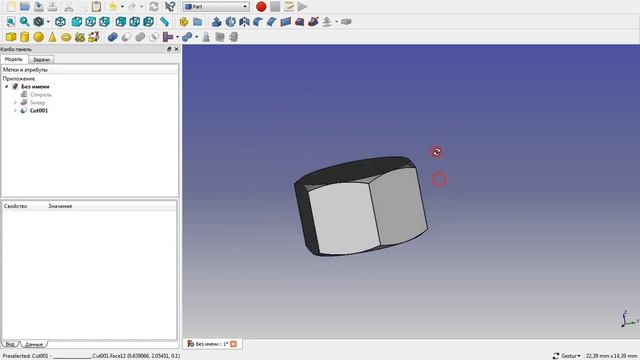Select the Chamfer tool

click(x=272, y=22)
